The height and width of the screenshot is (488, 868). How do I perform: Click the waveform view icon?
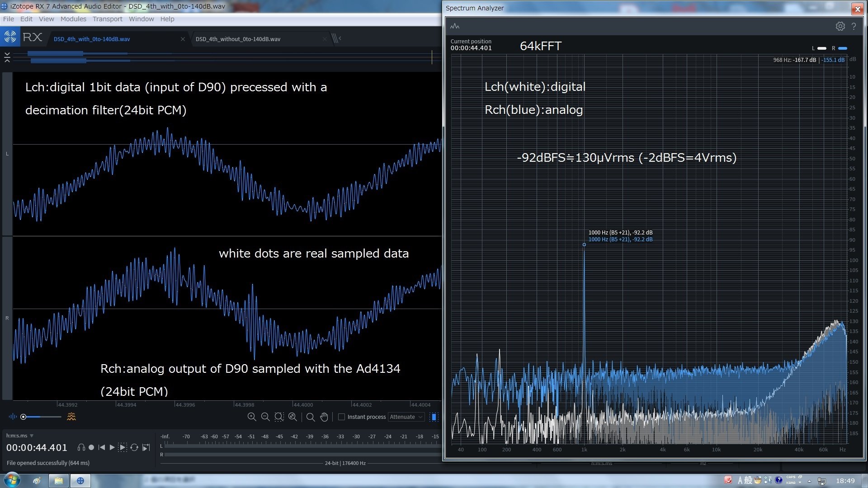[13, 417]
